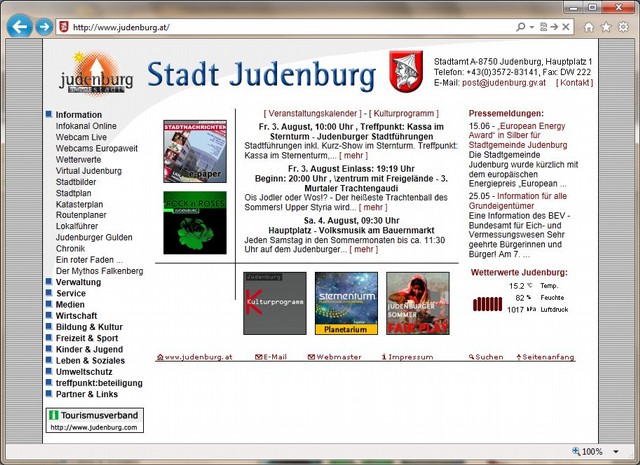Click the 15.2 °C temperature value
640x465 pixels.
(x=520, y=286)
